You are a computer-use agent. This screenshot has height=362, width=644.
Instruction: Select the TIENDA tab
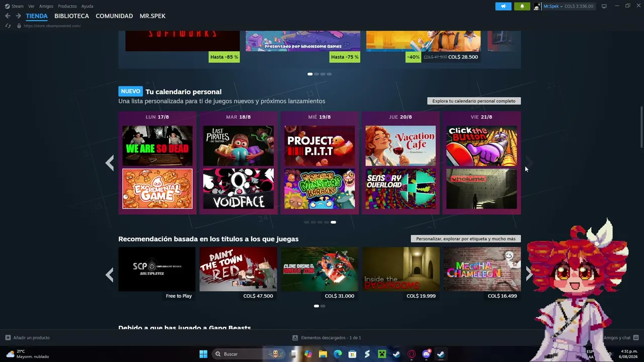[37, 16]
